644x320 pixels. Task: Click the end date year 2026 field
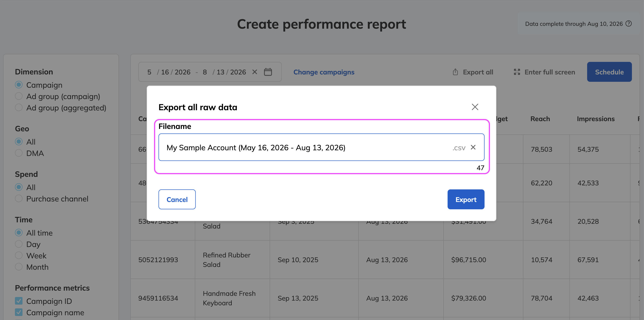pyautogui.click(x=238, y=72)
